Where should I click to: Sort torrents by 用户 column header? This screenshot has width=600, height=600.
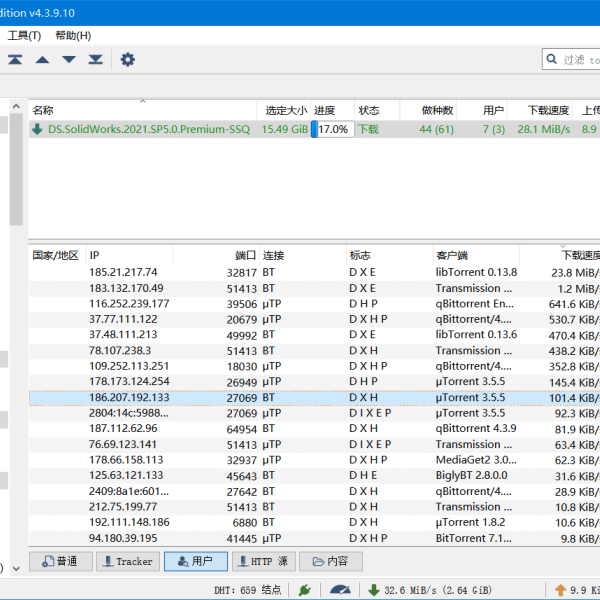(x=482, y=111)
